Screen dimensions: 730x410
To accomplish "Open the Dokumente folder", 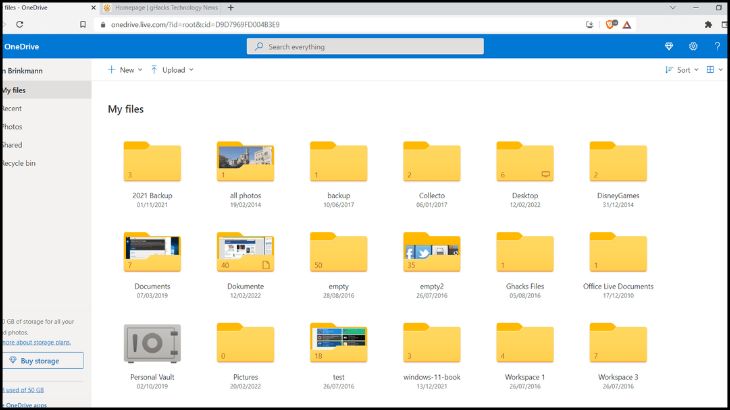I will (x=245, y=252).
